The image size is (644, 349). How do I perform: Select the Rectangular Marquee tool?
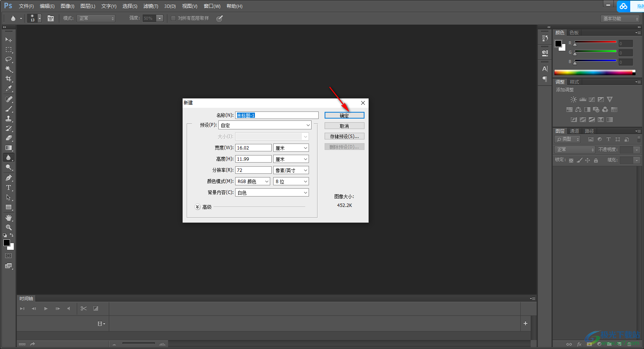click(x=9, y=49)
